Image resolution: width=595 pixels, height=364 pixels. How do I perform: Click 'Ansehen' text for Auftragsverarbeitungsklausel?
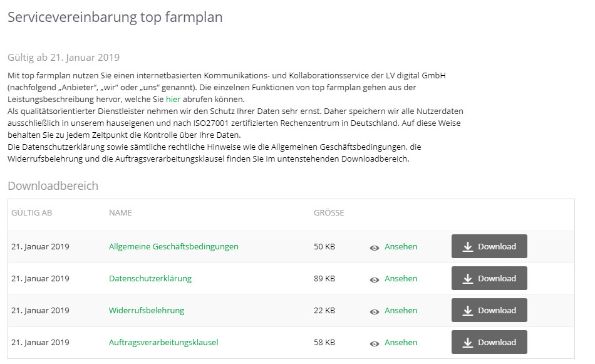coord(401,342)
